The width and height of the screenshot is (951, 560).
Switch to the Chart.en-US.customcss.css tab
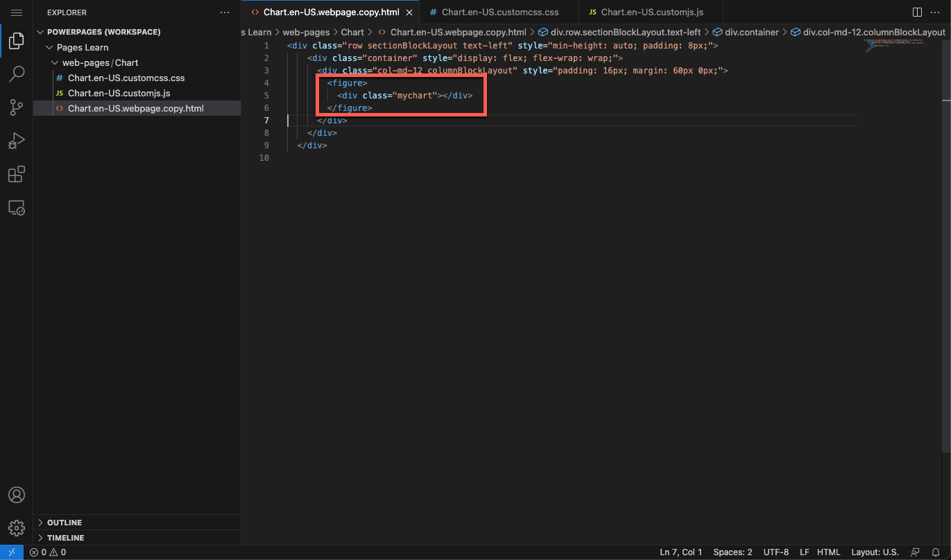[500, 12]
